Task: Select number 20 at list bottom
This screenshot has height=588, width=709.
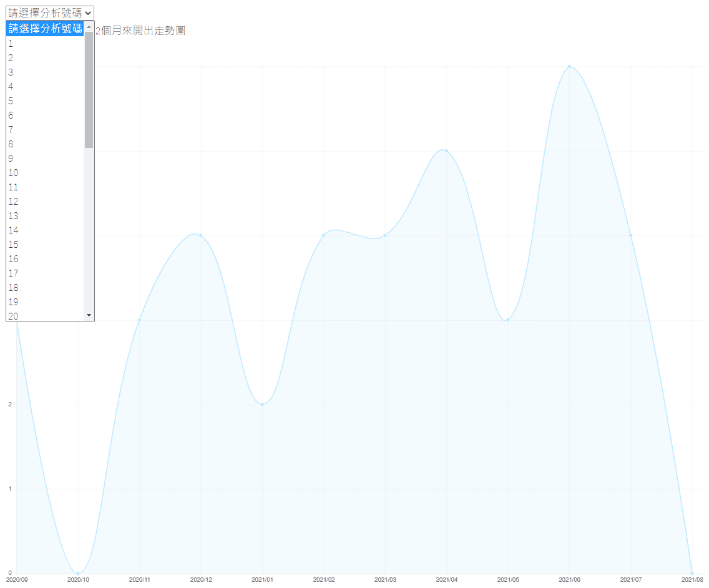Action: (x=45, y=316)
